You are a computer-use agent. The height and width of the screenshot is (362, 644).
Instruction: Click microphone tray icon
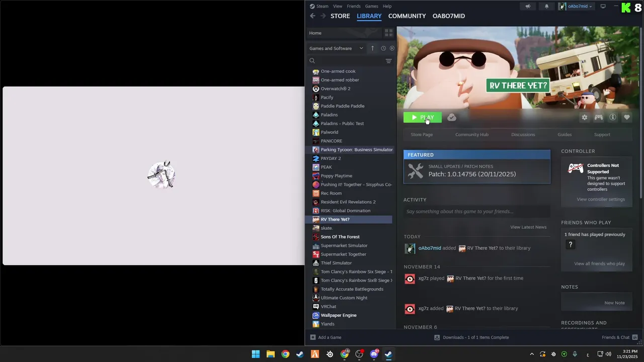coord(575,354)
